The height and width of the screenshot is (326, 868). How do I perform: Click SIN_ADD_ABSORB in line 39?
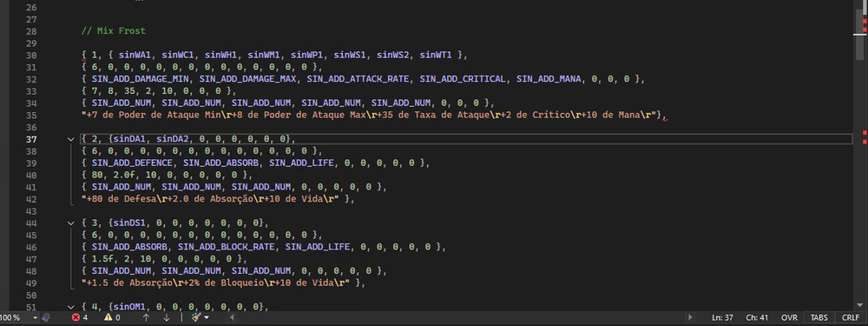coord(220,163)
